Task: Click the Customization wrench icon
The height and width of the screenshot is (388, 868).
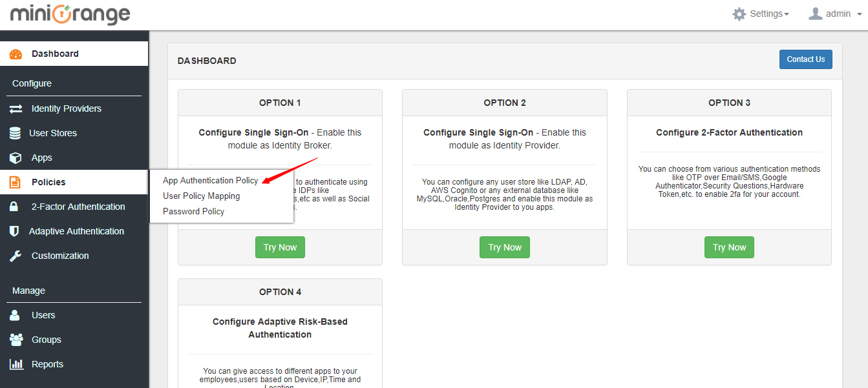Action: tap(16, 256)
